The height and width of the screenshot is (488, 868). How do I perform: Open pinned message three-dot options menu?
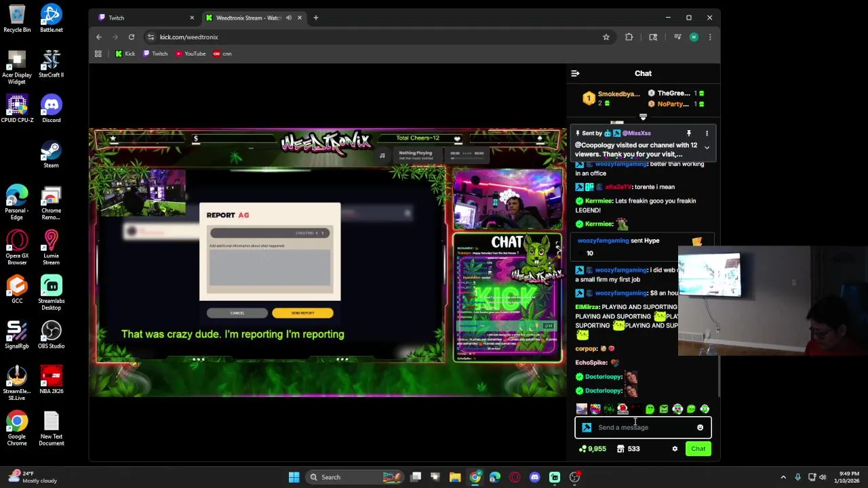pyautogui.click(x=707, y=134)
